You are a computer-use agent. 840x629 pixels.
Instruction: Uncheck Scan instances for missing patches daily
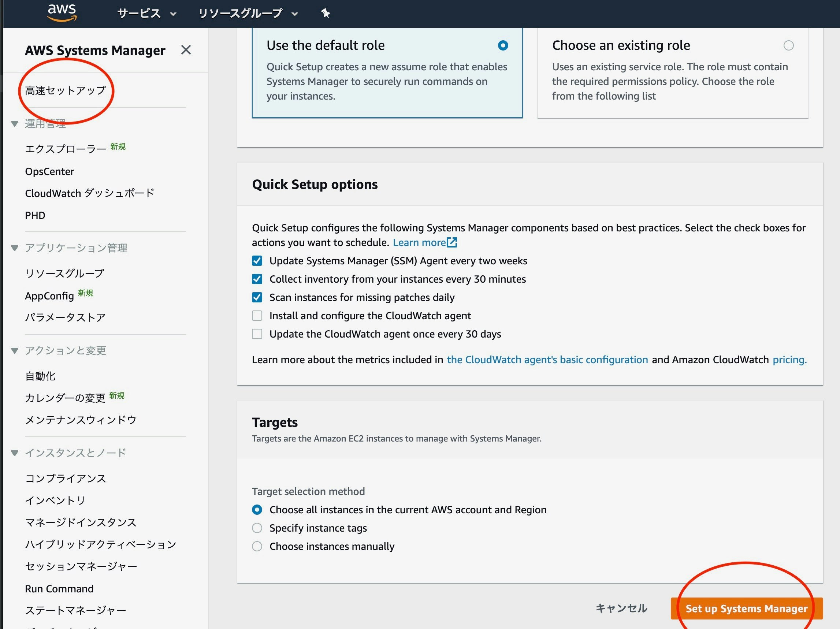pos(257,297)
